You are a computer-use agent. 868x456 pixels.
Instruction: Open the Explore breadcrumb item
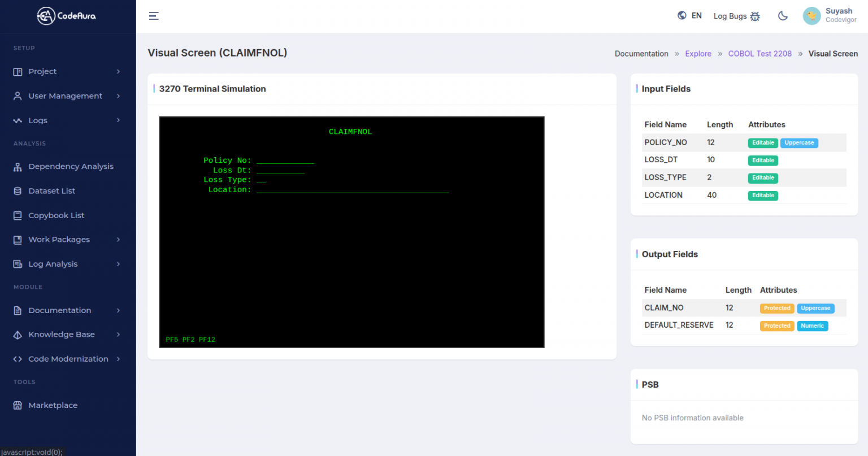tap(698, 53)
